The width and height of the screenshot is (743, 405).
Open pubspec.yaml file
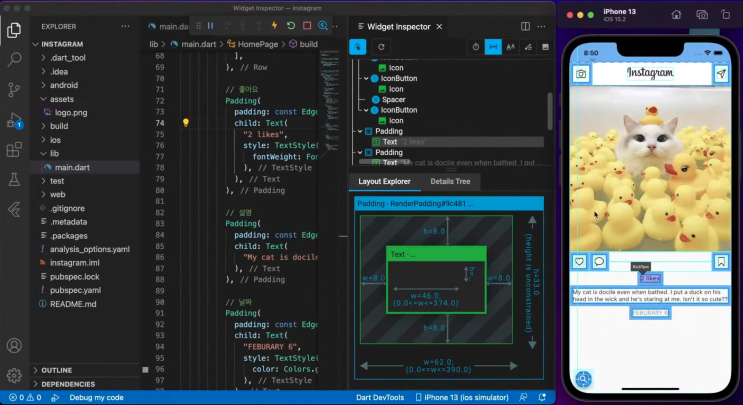pyautogui.click(x=75, y=290)
